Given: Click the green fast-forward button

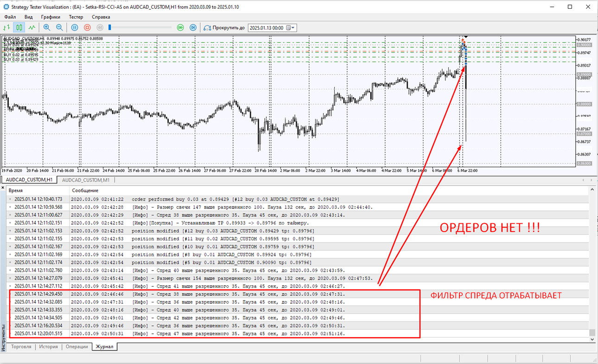Looking at the screenshot, I should pyautogui.click(x=181, y=28).
